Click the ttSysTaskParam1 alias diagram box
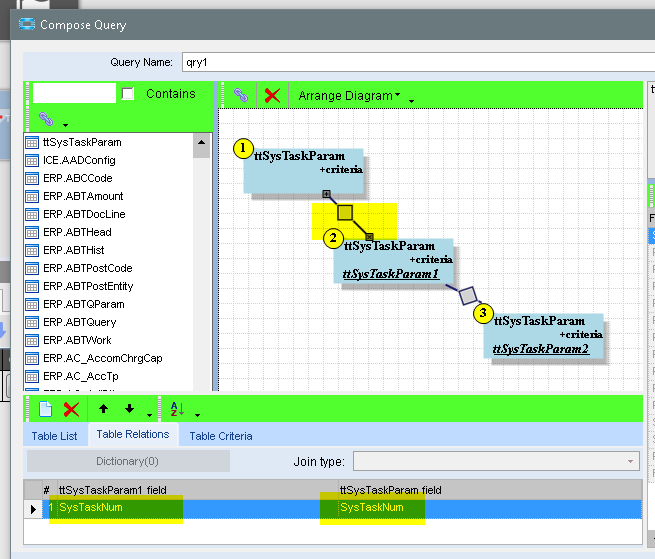The width and height of the screenshot is (655, 559). [393, 261]
